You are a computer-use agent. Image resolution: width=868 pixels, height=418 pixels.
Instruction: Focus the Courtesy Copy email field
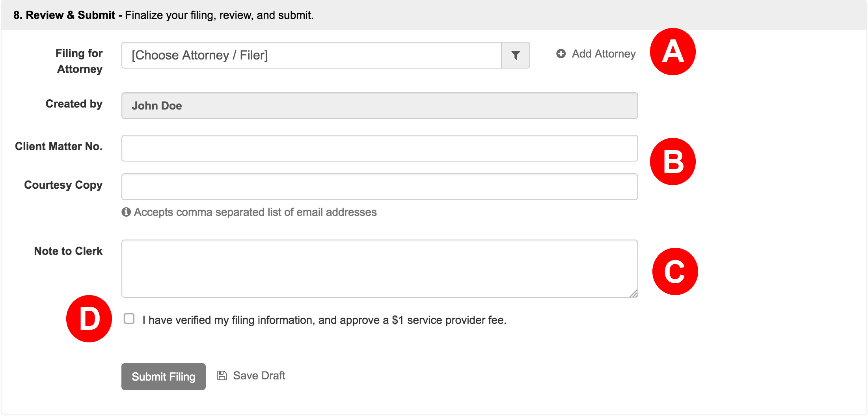(x=380, y=187)
